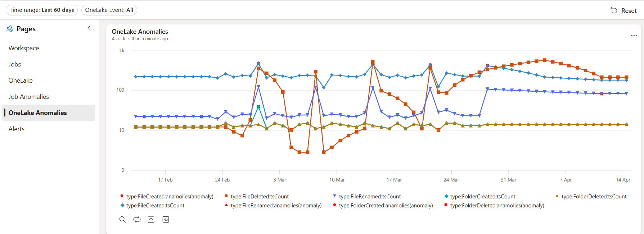Click the OneLake Anomalies tile title

click(140, 32)
